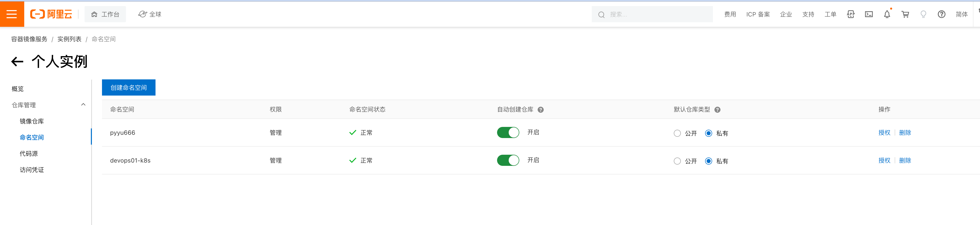This screenshot has width=980, height=225.
Task: Click the help question mark icon
Action: [x=941, y=14]
